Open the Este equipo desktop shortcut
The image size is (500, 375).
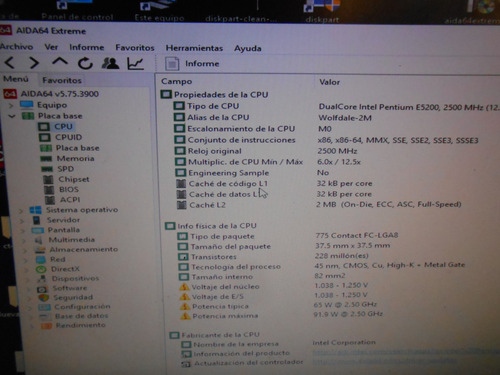click(159, 11)
